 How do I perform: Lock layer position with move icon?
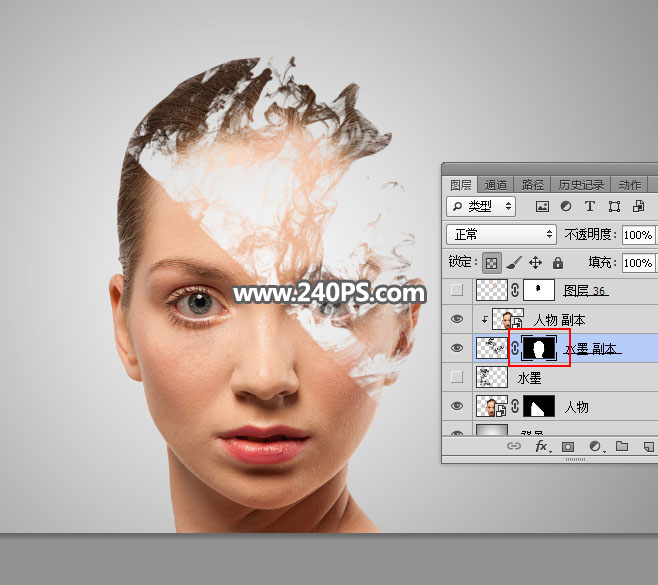[535, 263]
